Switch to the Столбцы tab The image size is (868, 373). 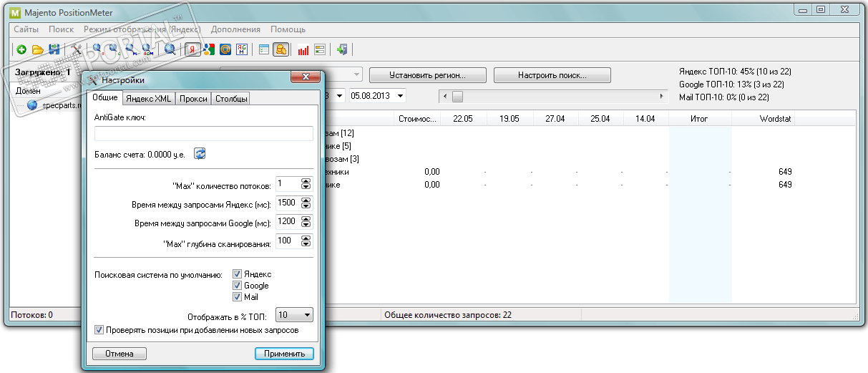pyautogui.click(x=231, y=99)
